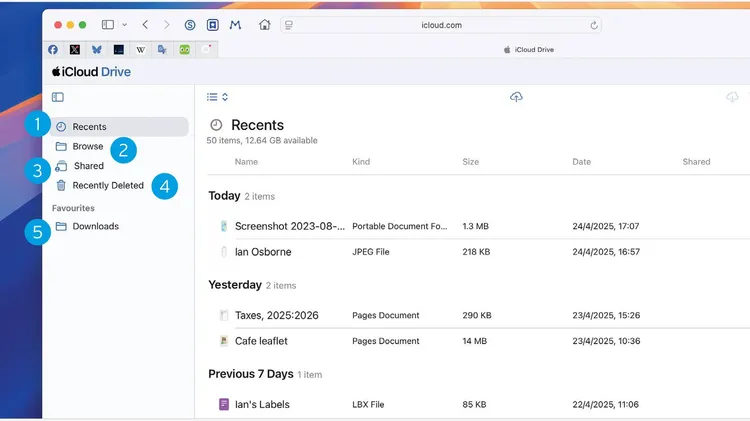This screenshot has height=421, width=750.
Task: Click the LBX File kind cell
Action: tap(368, 405)
